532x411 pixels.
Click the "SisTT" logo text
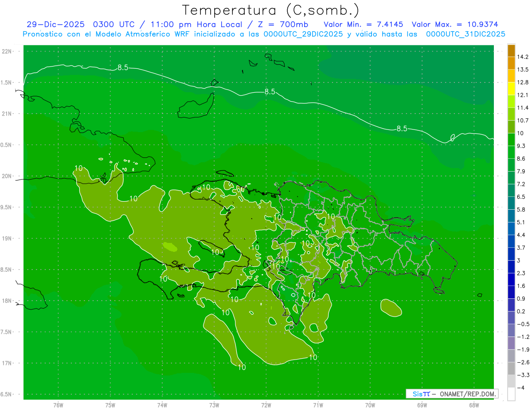[421, 394]
